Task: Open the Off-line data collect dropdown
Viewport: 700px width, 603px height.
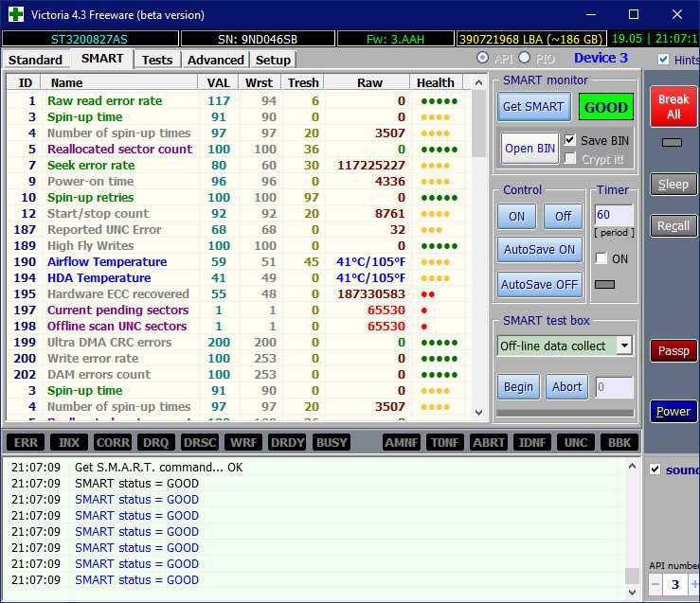Action: [x=624, y=346]
